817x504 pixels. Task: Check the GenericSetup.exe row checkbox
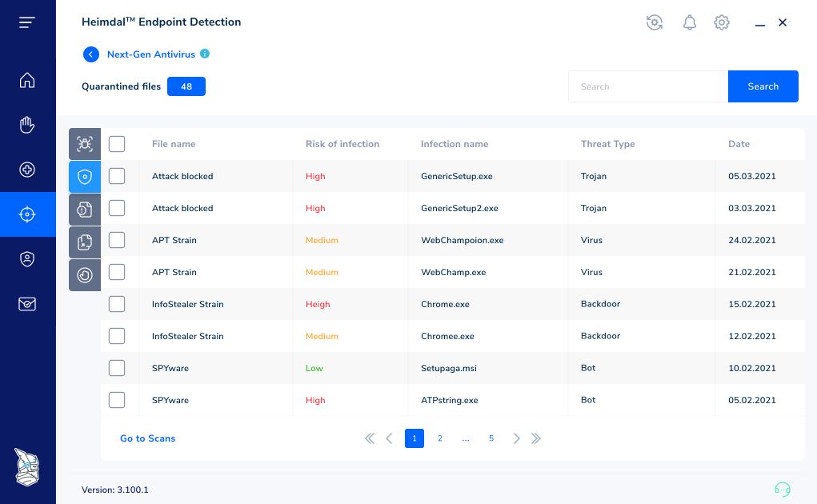pyautogui.click(x=117, y=176)
